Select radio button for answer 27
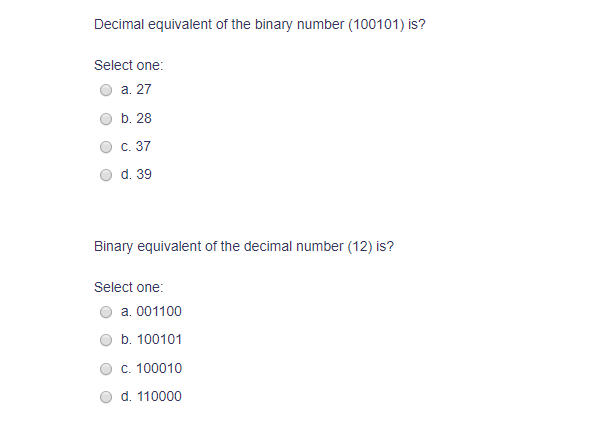This screenshot has width=607, height=445. 106,90
